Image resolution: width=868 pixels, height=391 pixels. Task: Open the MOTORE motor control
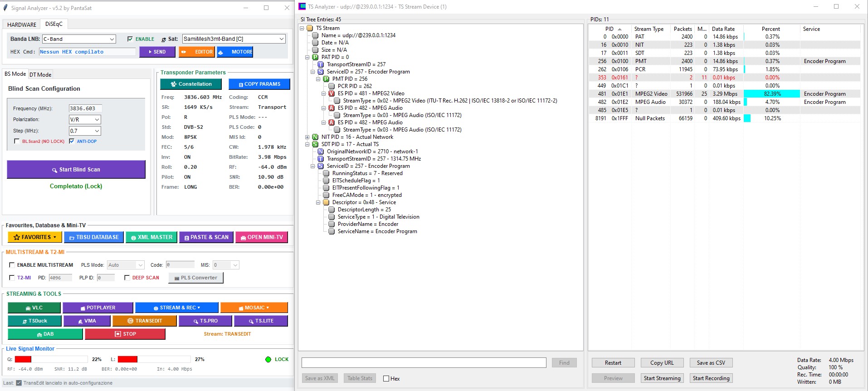[x=235, y=52]
